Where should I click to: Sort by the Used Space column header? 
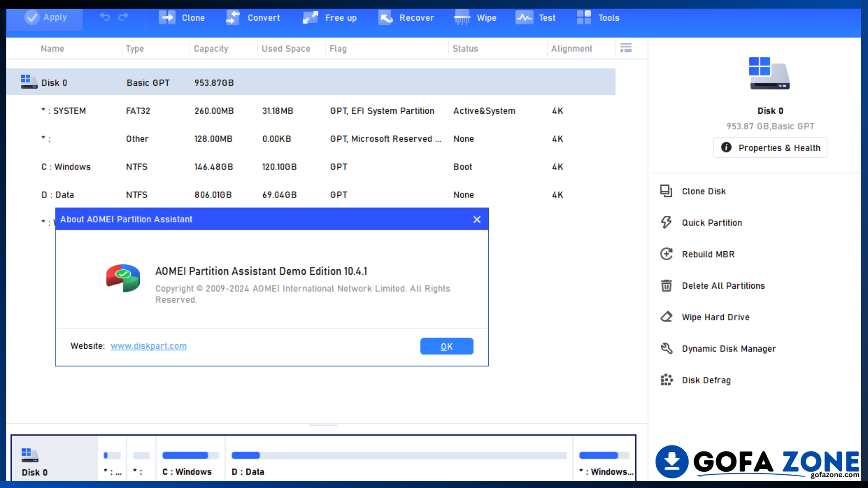tap(286, 48)
